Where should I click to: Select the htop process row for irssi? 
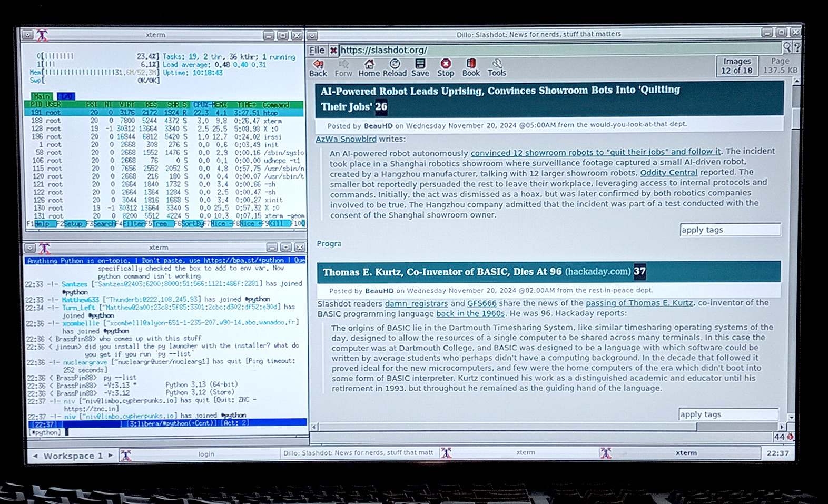coord(164,136)
